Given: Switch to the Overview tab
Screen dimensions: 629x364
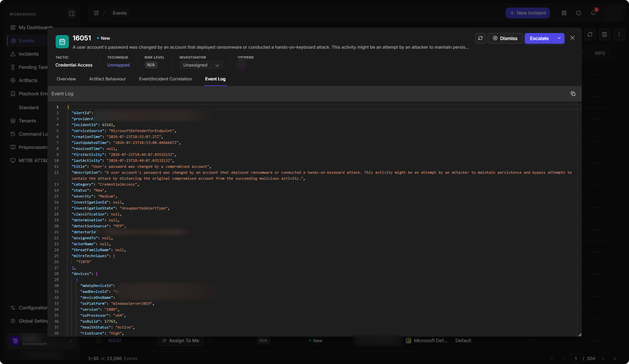Looking at the screenshot, I should (66, 79).
